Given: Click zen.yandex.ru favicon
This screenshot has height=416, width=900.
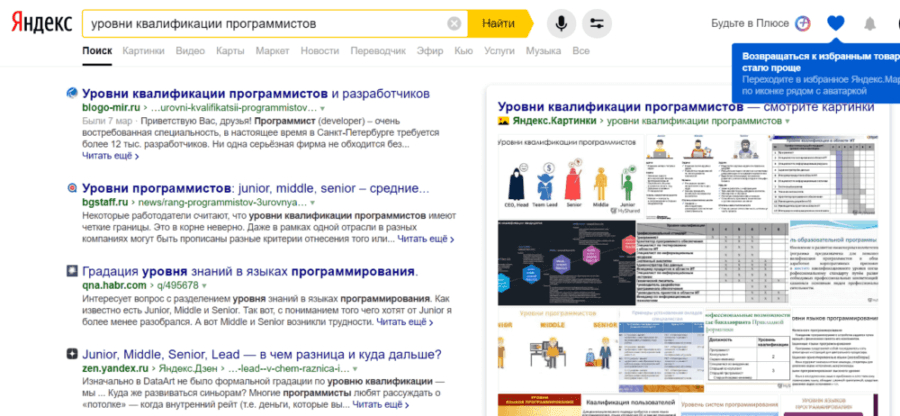Looking at the screenshot, I should tap(72, 354).
